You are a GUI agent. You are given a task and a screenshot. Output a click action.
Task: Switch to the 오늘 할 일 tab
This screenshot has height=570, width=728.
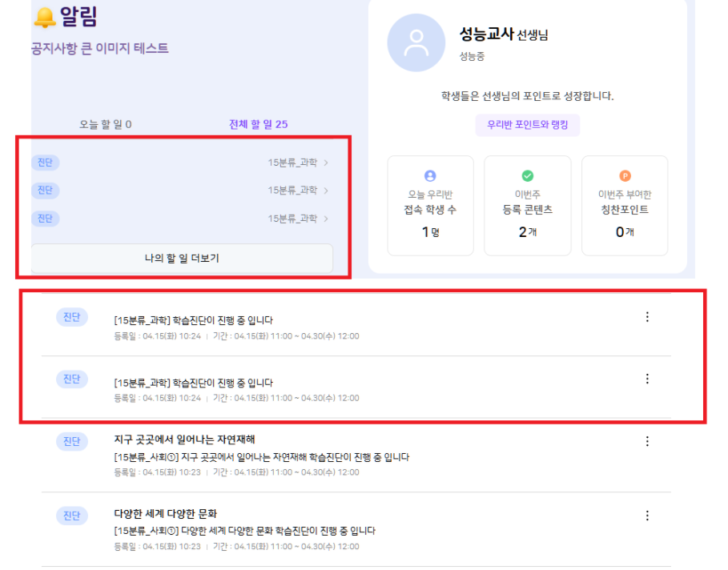pos(106,124)
